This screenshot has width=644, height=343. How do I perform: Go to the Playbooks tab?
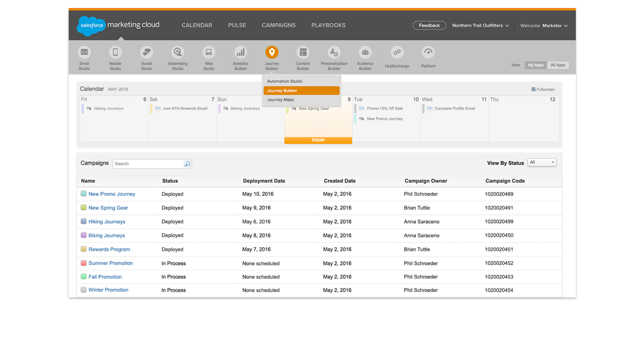point(328,25)
